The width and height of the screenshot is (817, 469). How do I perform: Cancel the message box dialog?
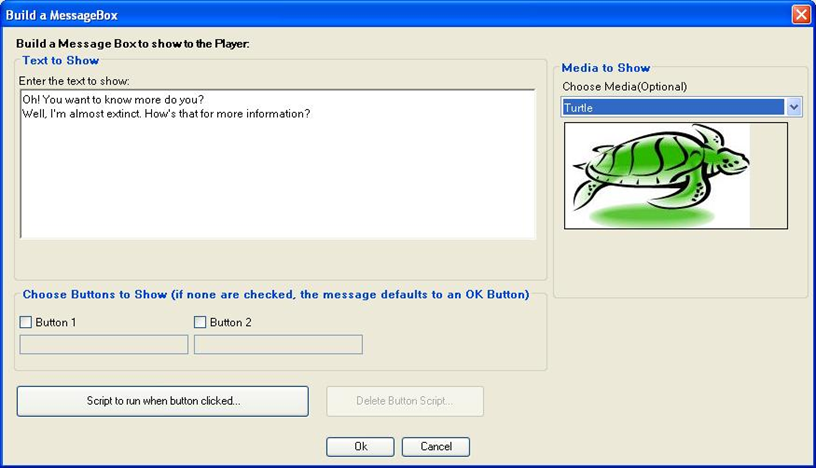436,447
